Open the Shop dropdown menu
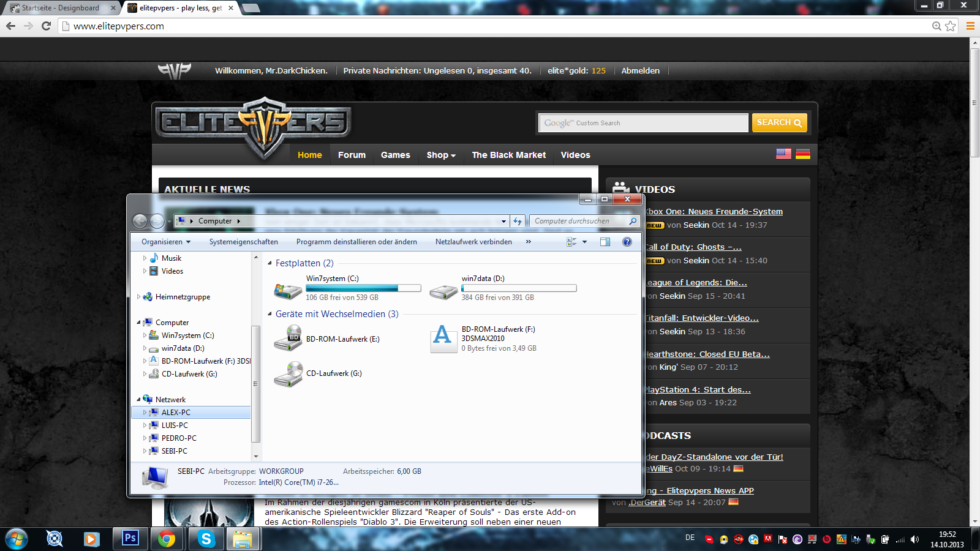The width and height of the screenshot is (980, 551). click(441, 155)
